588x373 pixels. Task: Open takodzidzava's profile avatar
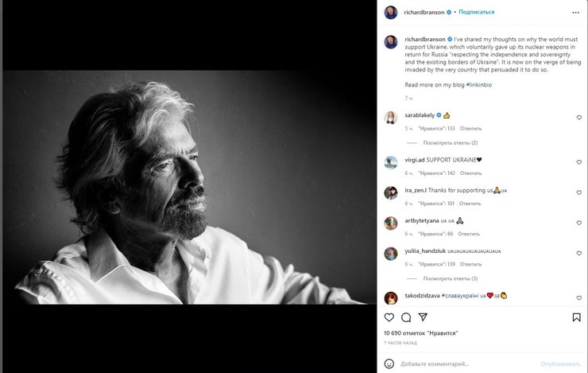(391, 298)
